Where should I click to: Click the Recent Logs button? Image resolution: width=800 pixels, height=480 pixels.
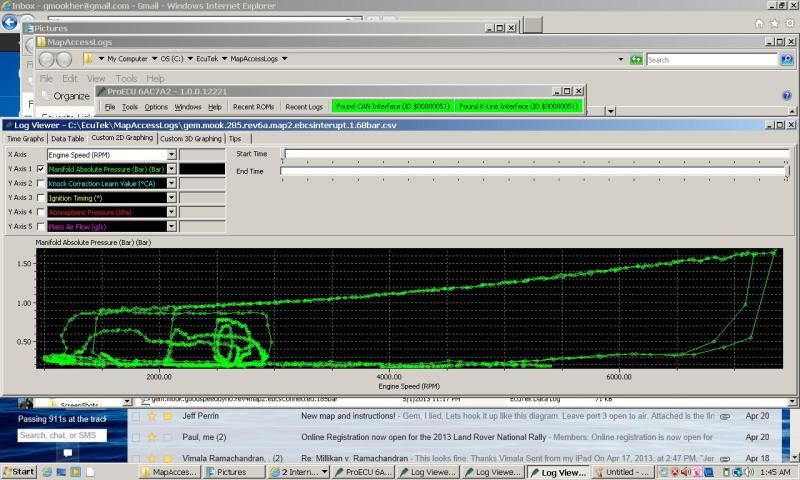click(304, 106)
